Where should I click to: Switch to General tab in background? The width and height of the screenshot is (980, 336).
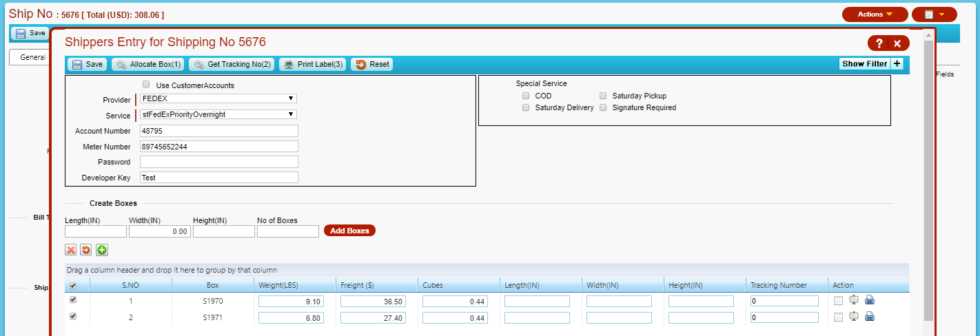(30, 57)
